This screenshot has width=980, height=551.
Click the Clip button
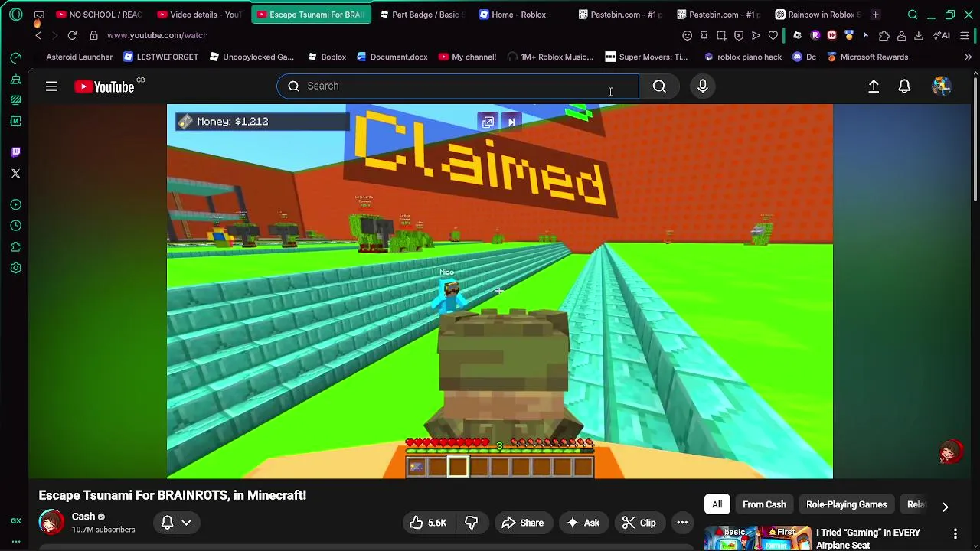coord(639,523)
